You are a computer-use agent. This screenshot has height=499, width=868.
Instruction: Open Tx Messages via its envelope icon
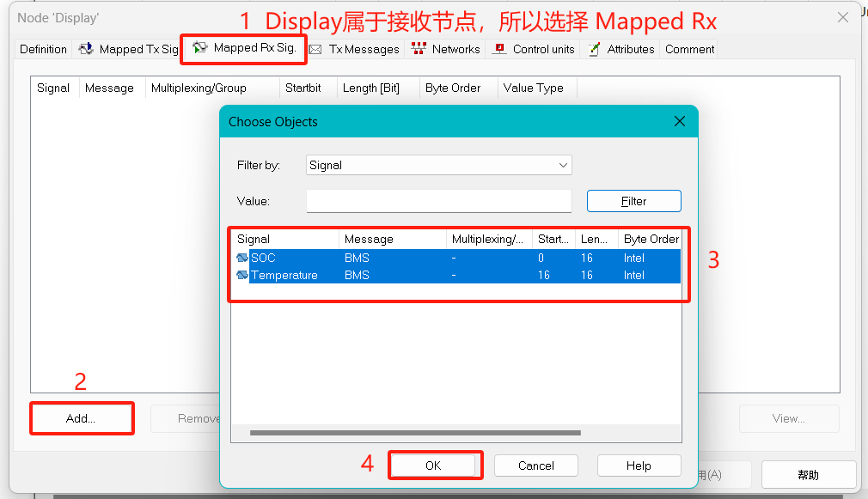[317, 49]
